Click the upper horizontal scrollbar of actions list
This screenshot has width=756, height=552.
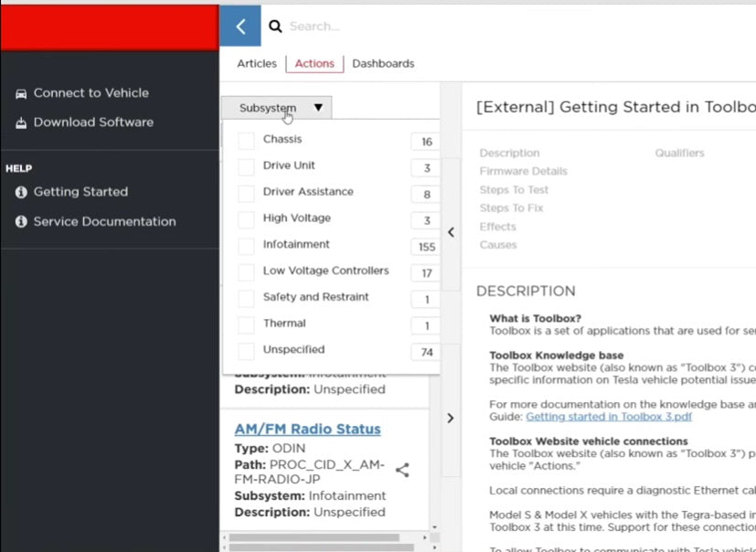pos(314,537)
